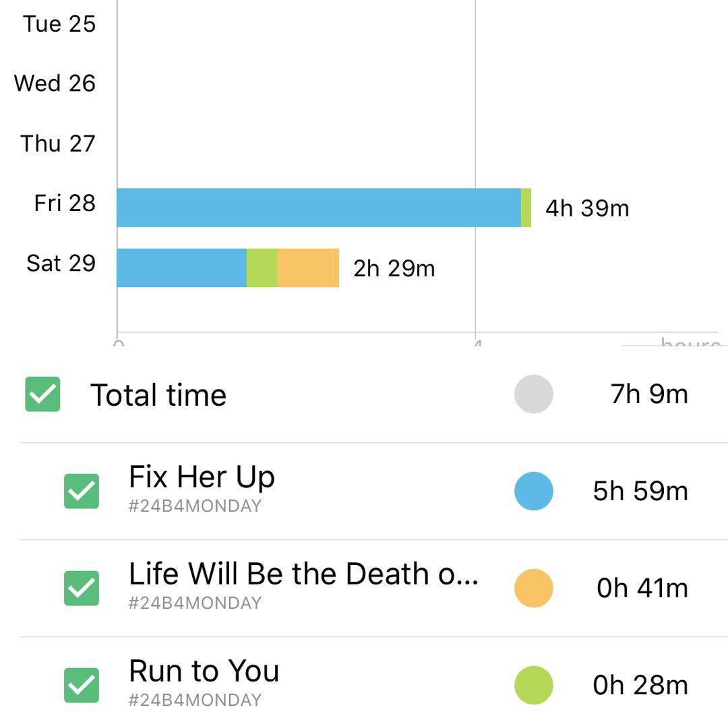Tap the 2h 29m Saturday total label
Image resolution: width=728 pixels, height=728 pixels.
tap(394, 268)
